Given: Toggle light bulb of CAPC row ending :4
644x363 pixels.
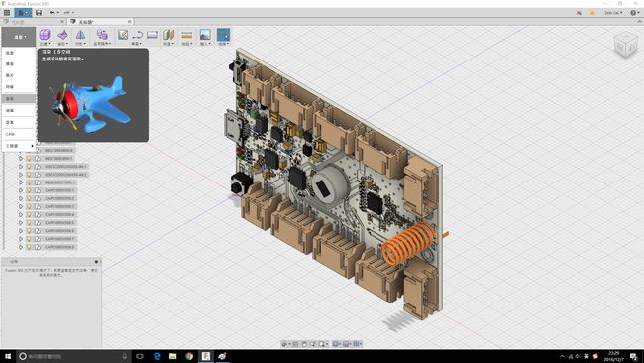Looking at the screenshot, I should click(x=29, y=214).
